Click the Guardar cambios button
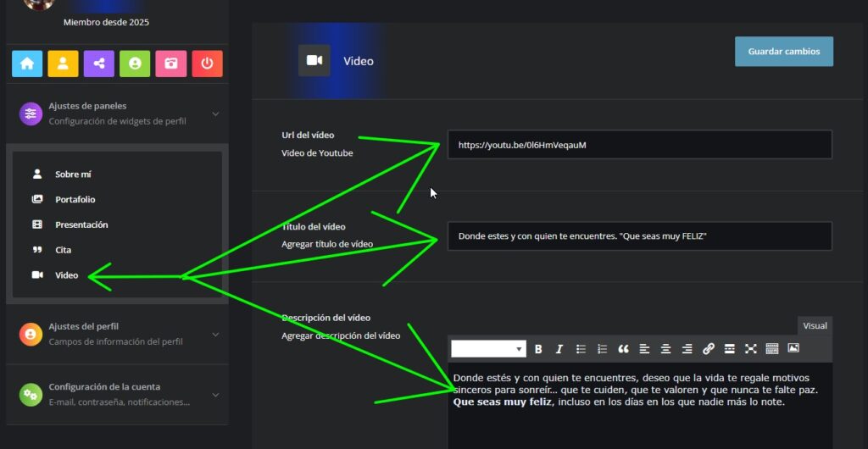Image resolution: width=868 pixels, height=449 pixels. pos(783,52)
